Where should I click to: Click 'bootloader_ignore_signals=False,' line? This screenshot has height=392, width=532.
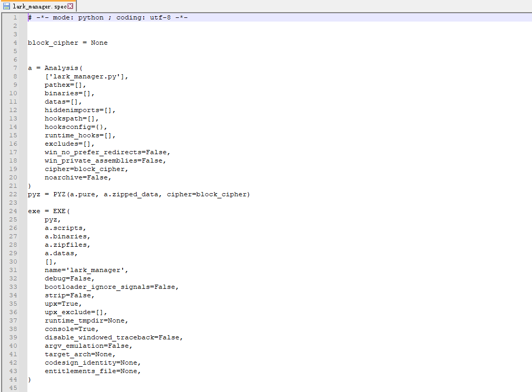[112, 287]
